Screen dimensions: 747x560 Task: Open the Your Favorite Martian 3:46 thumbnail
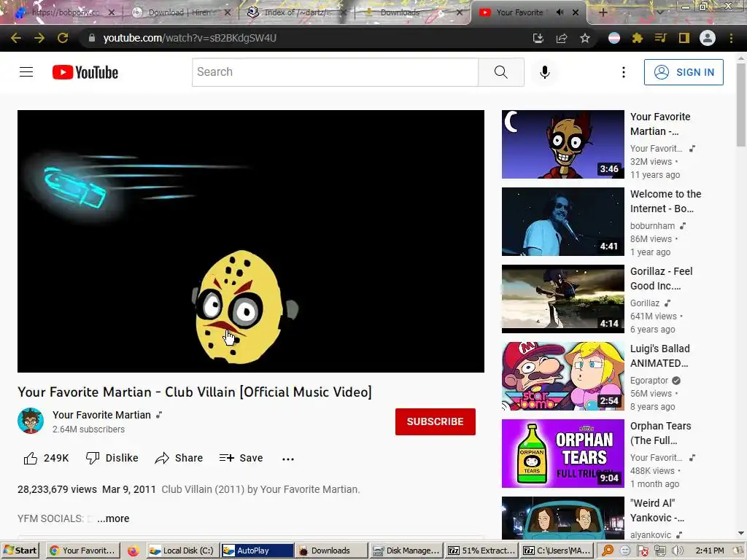point(562,144)
